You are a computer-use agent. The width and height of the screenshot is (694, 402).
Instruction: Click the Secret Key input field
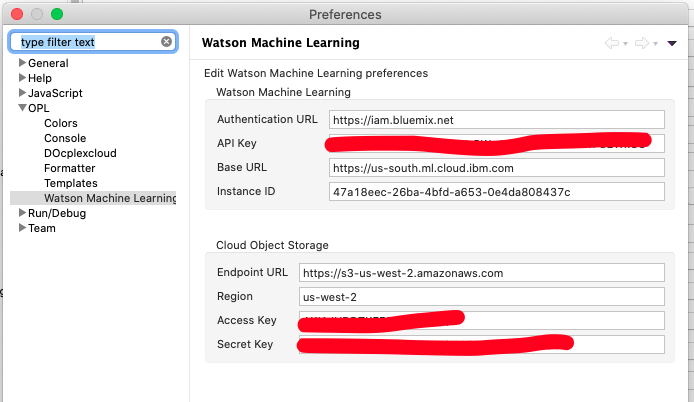[x=482, y=344]
